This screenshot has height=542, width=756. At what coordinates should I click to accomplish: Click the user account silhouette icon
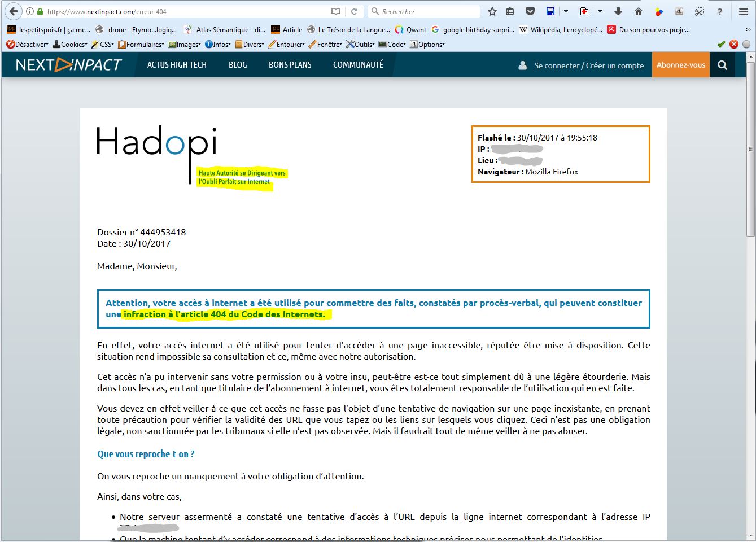click(523, 65)
